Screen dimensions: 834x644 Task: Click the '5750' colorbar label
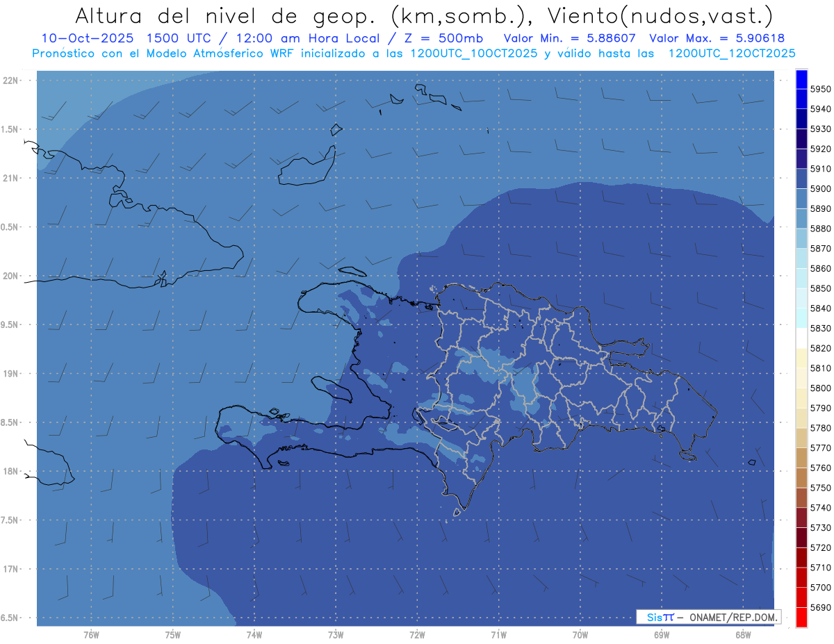pyautogui.click(x=820, y=488)
